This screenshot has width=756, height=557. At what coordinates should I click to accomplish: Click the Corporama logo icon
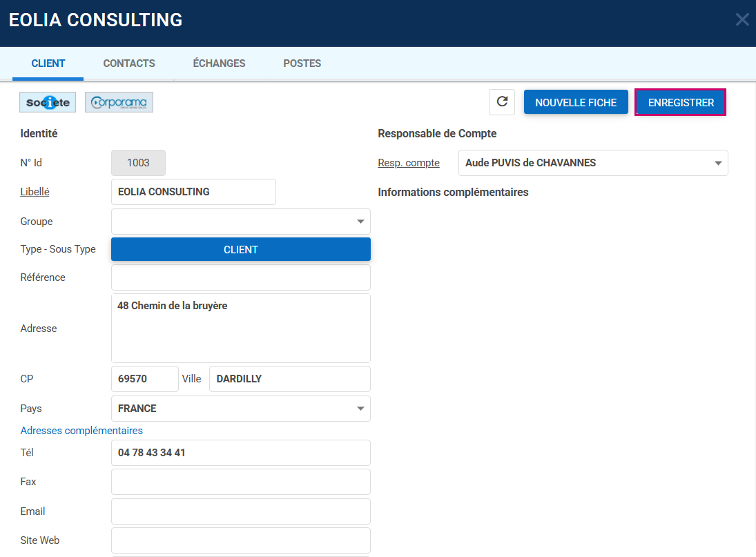point(119,102)
